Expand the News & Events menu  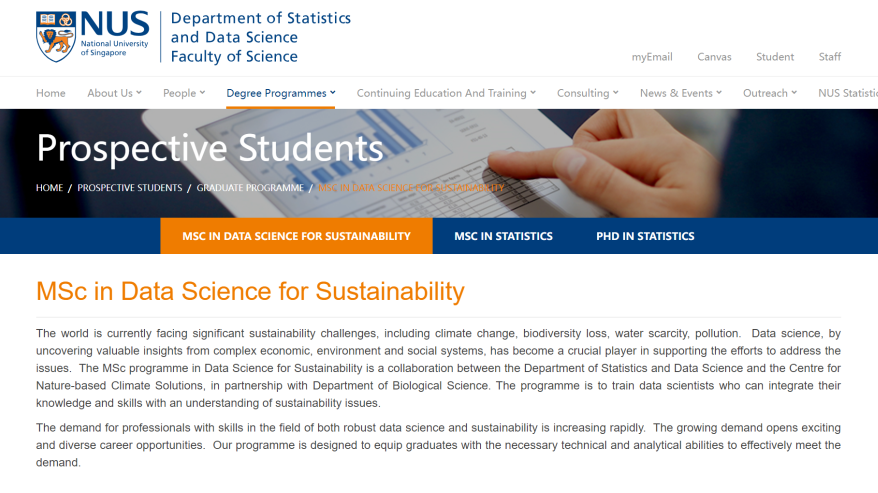coord(681,93)
